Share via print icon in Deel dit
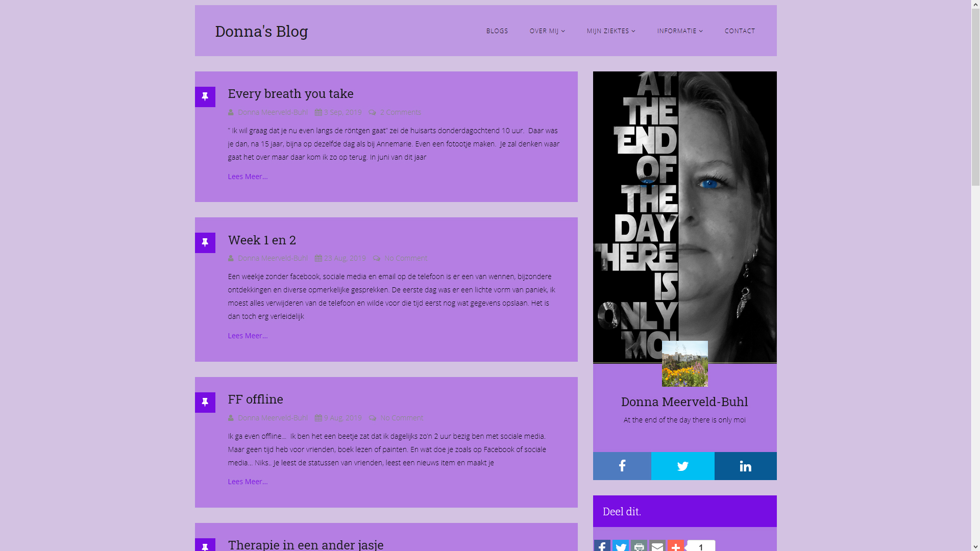This screenshot has height=551, width=980. (639, 546)
